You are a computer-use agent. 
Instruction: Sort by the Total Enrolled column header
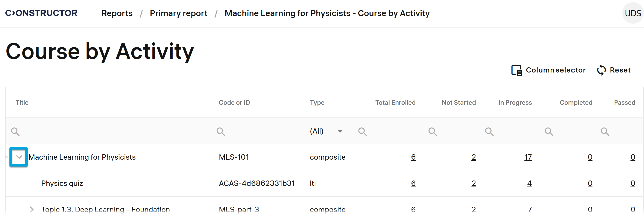click(x=395, y=102)
